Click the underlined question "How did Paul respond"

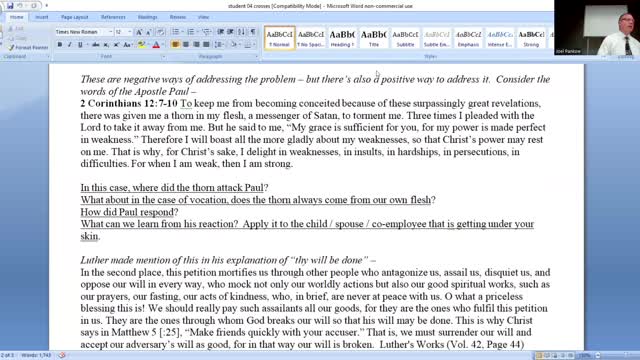[127, 212]
